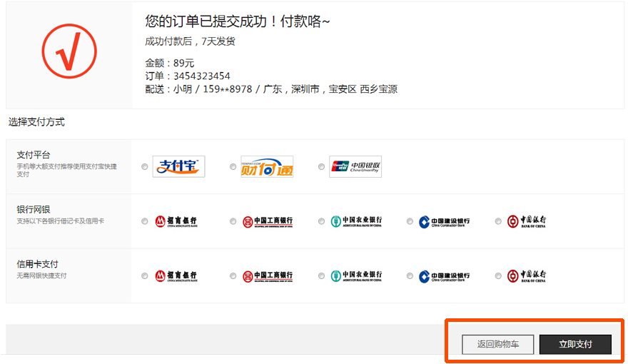
Task: Click 中国农业银行 logo in 信用卡支付 row
Action: tap(356, 276)
